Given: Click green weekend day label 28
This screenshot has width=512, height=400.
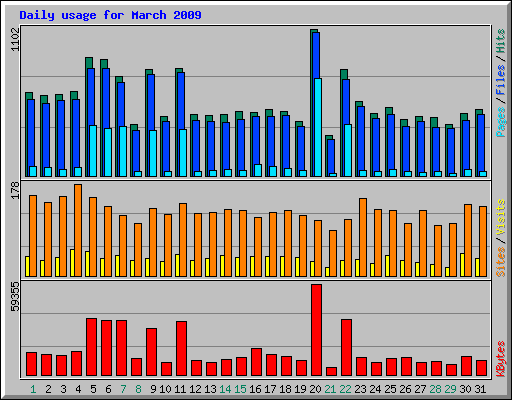Looking at the screenshot, I should pyautogui.click(x=435, y=389).
